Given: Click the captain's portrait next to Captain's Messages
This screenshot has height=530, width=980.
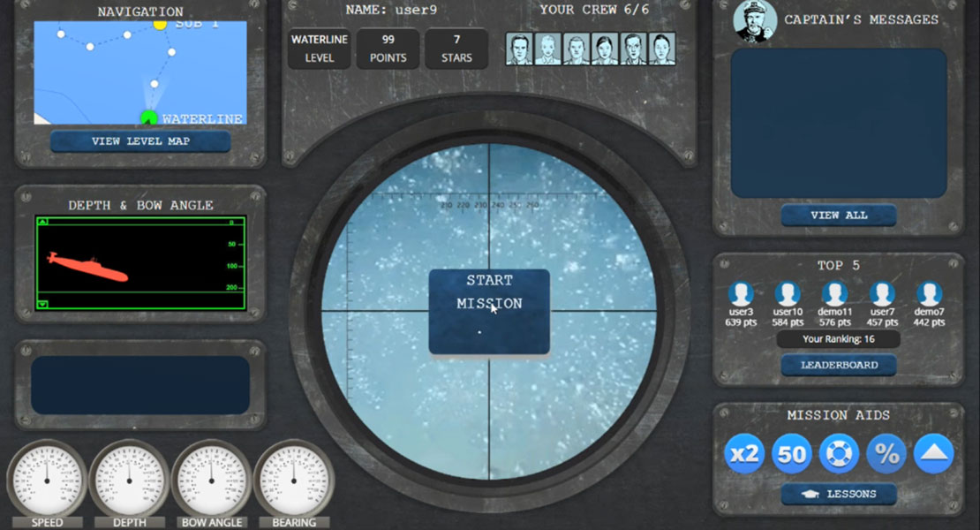Looking at the screenshot, I should point(752,21).
